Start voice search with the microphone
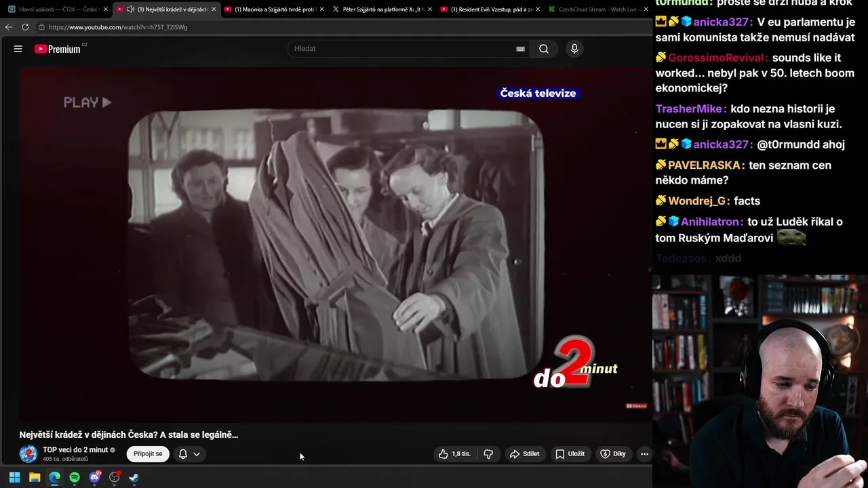 (574, 49)
